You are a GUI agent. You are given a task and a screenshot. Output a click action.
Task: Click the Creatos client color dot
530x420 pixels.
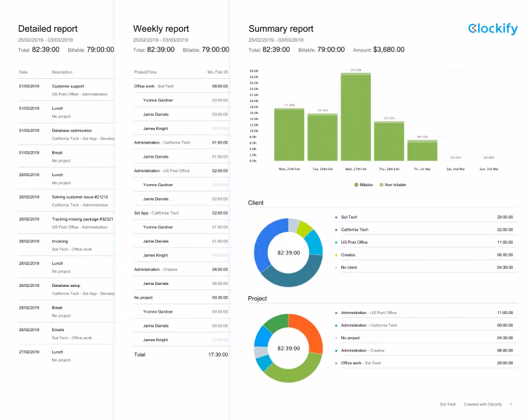pyautogui.click(x=337, y=255)
